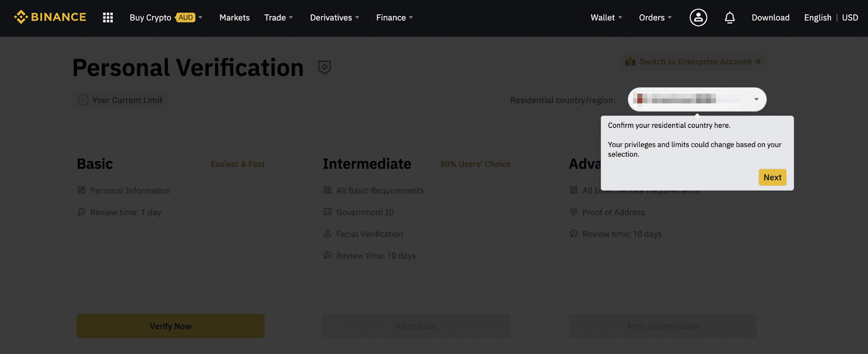
Task: Click the Government ID card icon
Action: (327, 212)
